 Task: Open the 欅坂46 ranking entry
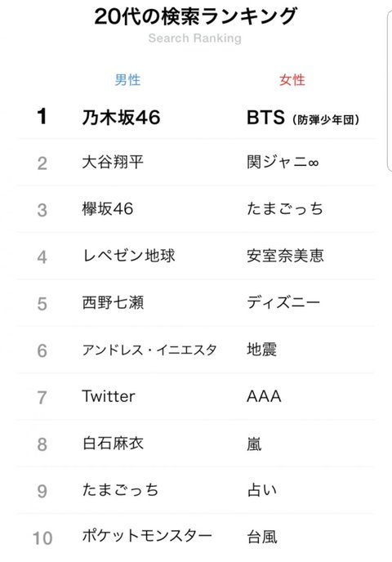(x=108, y=209)
